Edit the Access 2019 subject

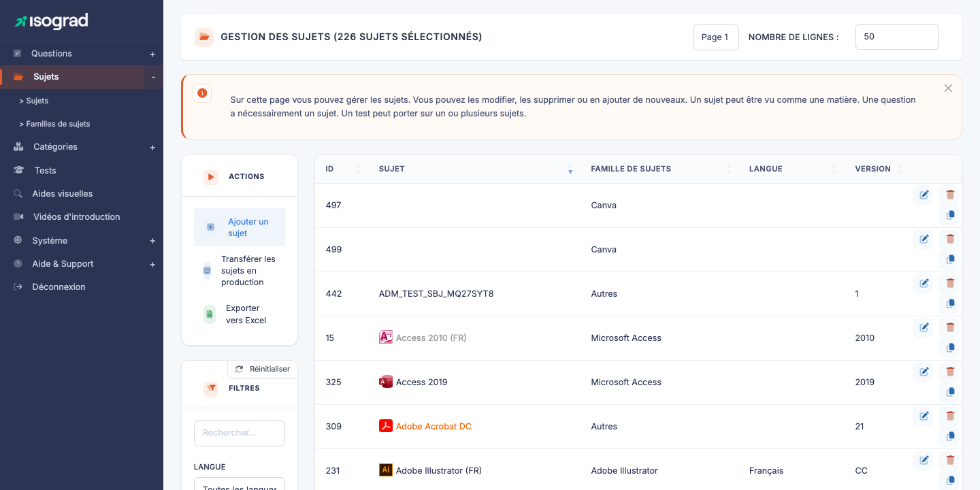point(924,372)
